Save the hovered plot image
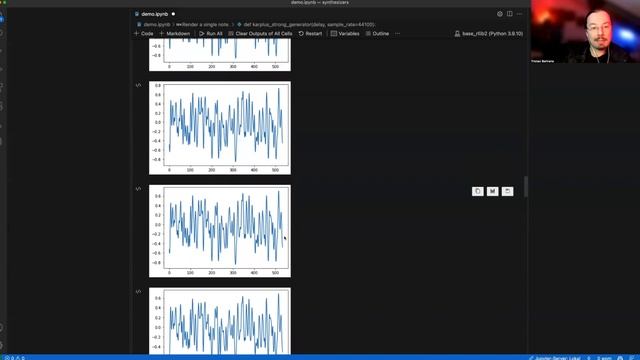Image resolution: width=640 pixels, height=360 pixels. point(507,191)
